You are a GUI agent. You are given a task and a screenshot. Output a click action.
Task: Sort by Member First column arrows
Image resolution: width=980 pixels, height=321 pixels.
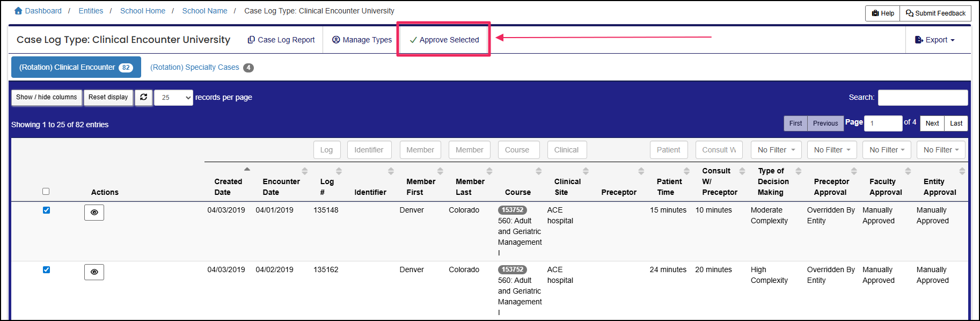pyautogui.click(x=440, y=171)
